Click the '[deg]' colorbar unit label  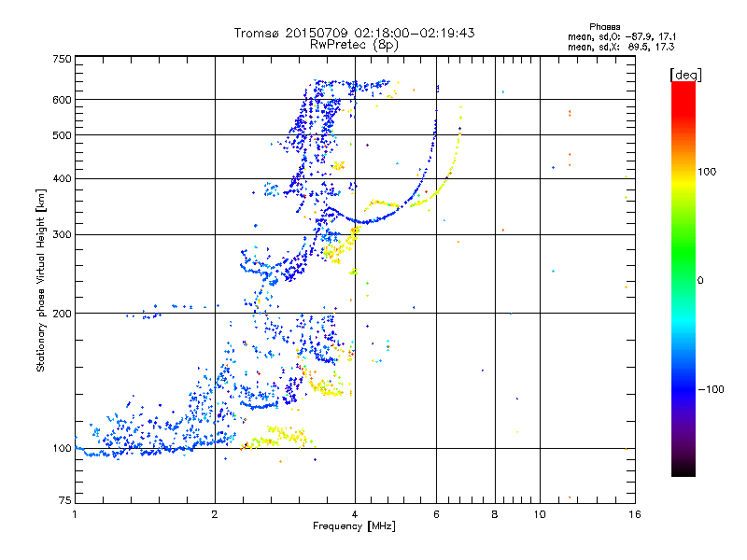tap(685, 75)
